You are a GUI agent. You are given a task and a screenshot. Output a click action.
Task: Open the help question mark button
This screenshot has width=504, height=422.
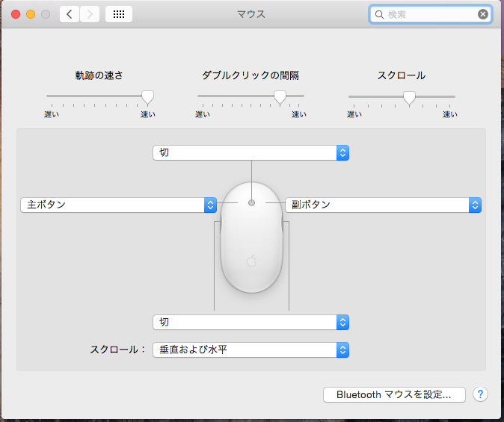tap(480, 394)
